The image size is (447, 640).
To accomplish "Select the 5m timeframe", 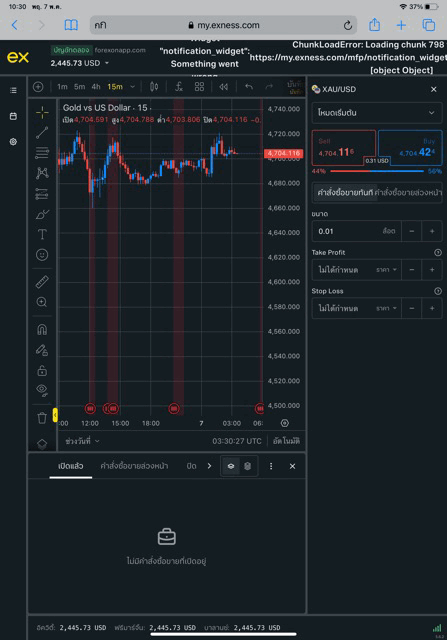I will (80, 87).
